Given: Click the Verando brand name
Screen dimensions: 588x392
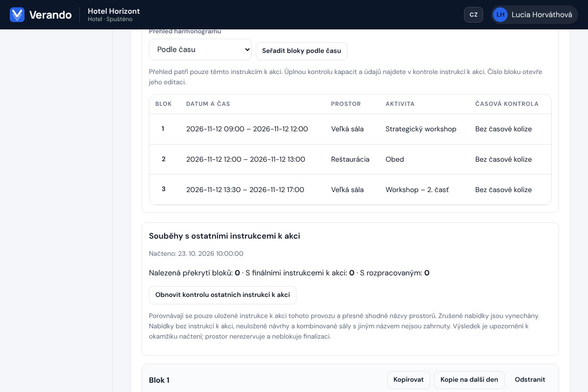Looking at the screenshot, I should pyautogui.click(x=50, y=15).
